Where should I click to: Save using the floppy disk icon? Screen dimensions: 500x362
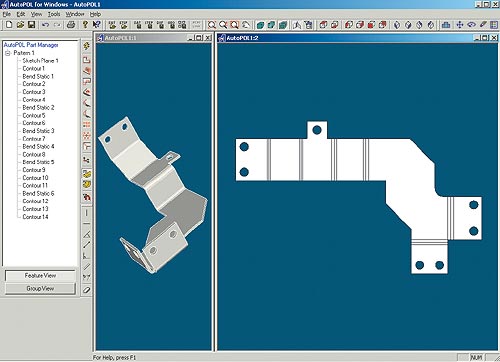pos(31,25)
